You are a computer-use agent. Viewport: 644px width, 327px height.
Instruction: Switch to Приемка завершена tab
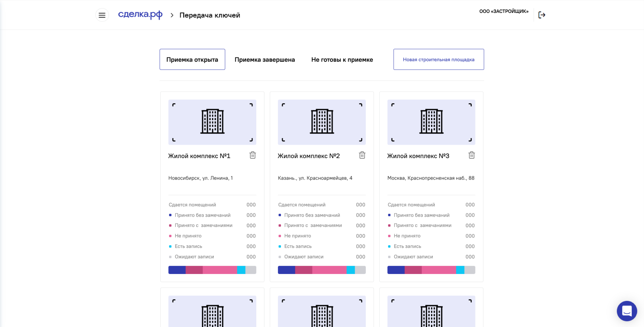pyautogui.click(x=265, y=60)
